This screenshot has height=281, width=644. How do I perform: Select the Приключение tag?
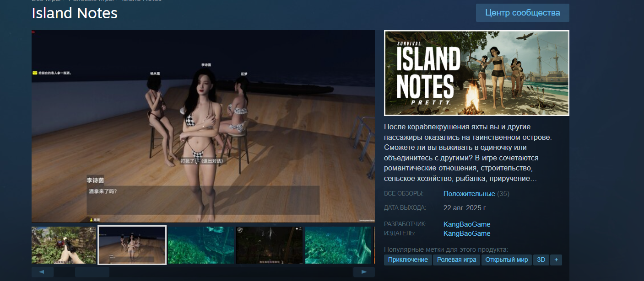click(x=408, y=260)
